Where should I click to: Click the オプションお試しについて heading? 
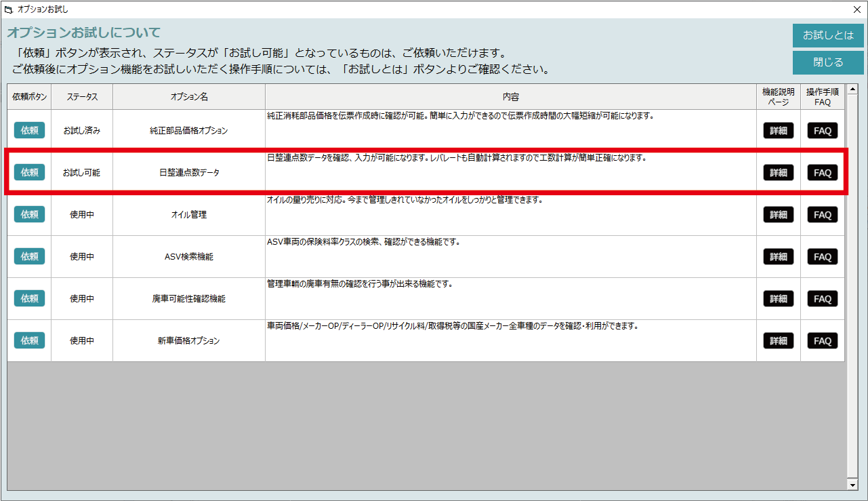[84, 33]
